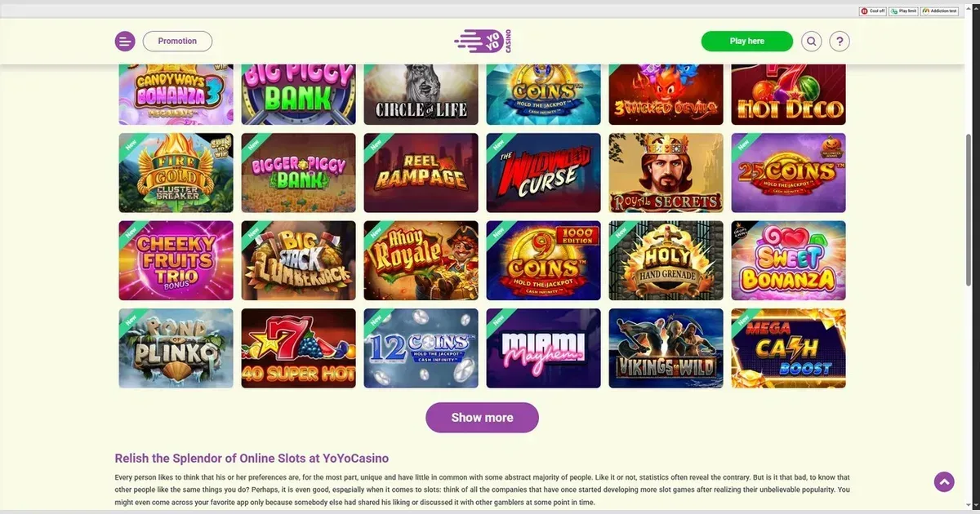
Task: Open the Miami Mayhem game thumbnail
Action: coord(543,348)
